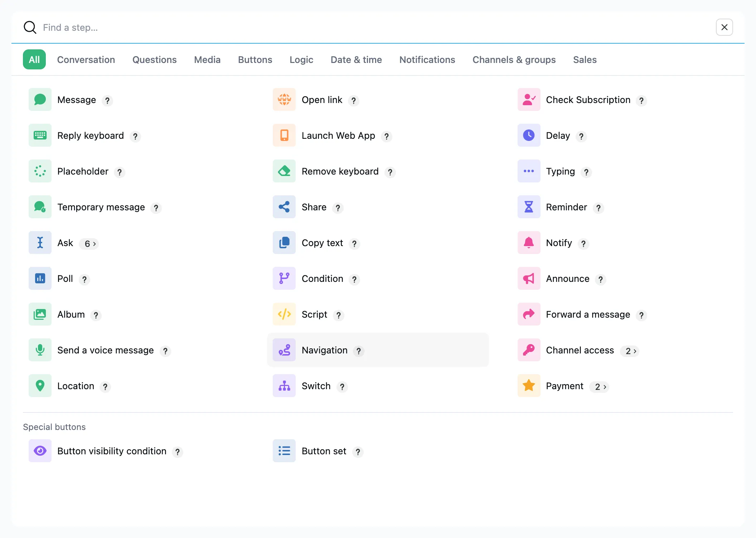This screenshot has height=538, width=756.
Task: Select the Notify bell icon
Action: [529, 243]
